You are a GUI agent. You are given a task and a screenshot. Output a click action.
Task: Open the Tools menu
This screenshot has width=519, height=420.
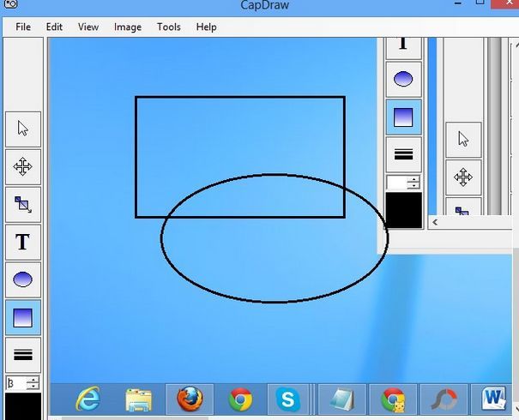pos(169,27)
